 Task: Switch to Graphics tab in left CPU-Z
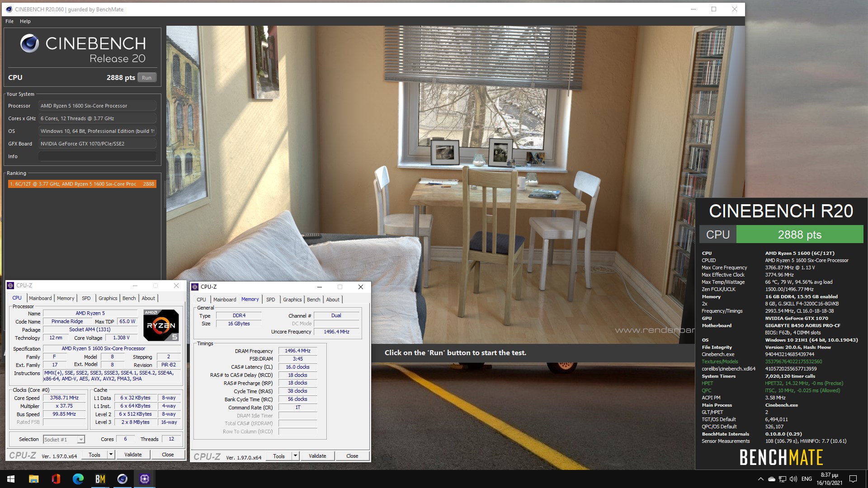pos(108,298)
